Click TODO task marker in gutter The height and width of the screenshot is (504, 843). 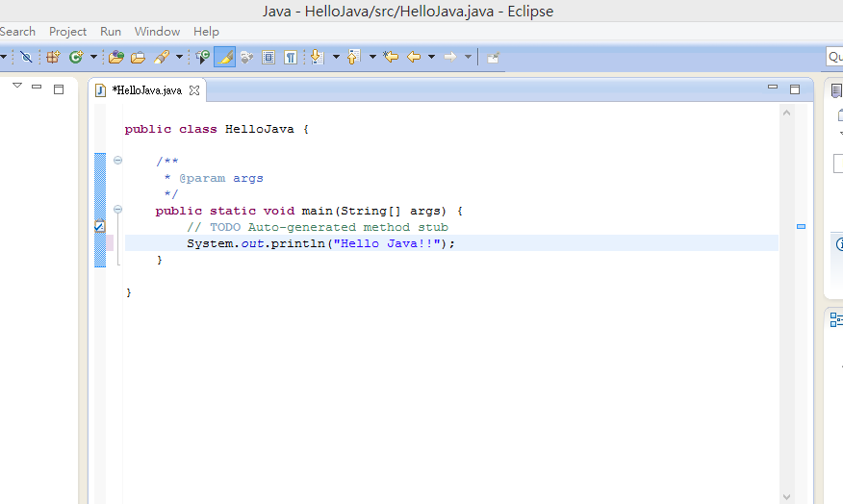[x=100, y=226]
